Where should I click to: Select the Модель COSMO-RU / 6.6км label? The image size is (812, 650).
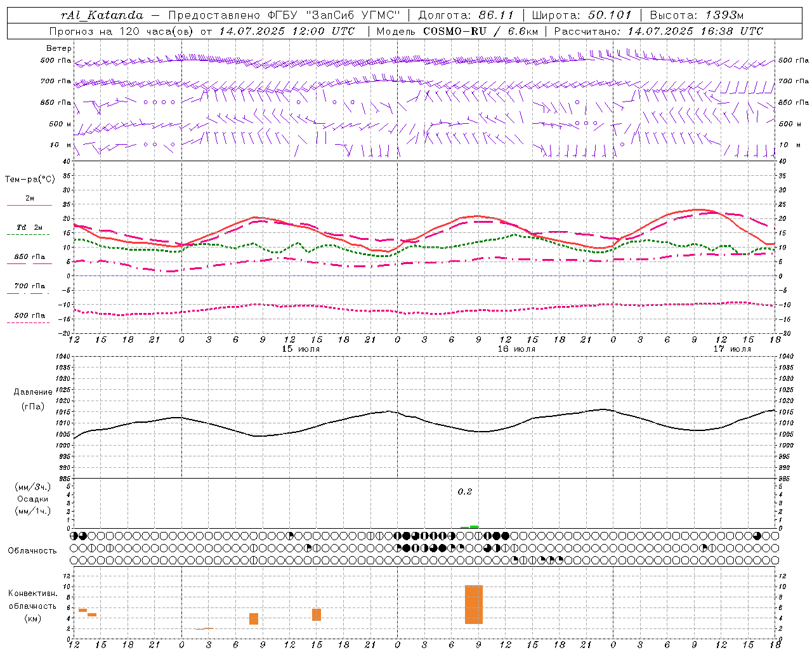(x=457, y=31)
